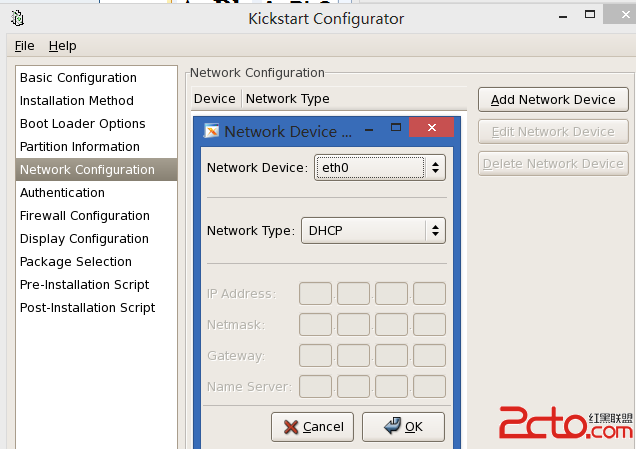Open the Network Type DHCP dropdown

click(373, 230)
